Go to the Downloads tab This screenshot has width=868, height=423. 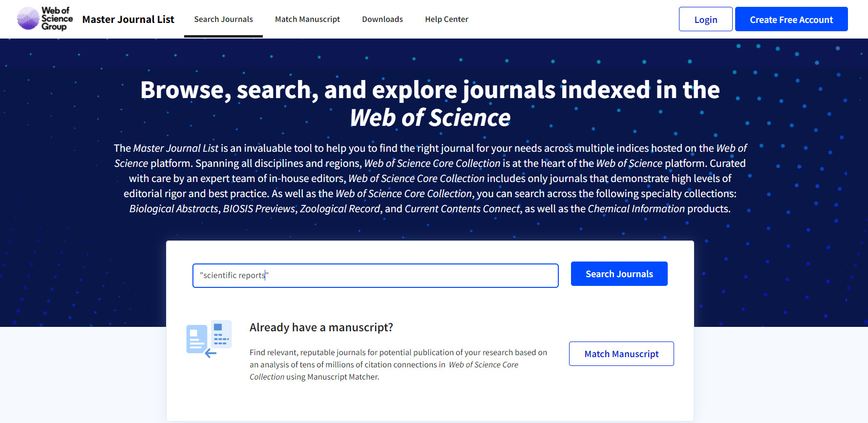click(382, 19)
